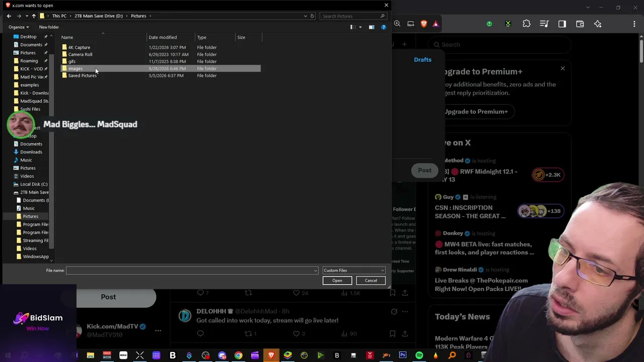Click the X Search box
The image size is (644, 362).
[x=500, y=45]
